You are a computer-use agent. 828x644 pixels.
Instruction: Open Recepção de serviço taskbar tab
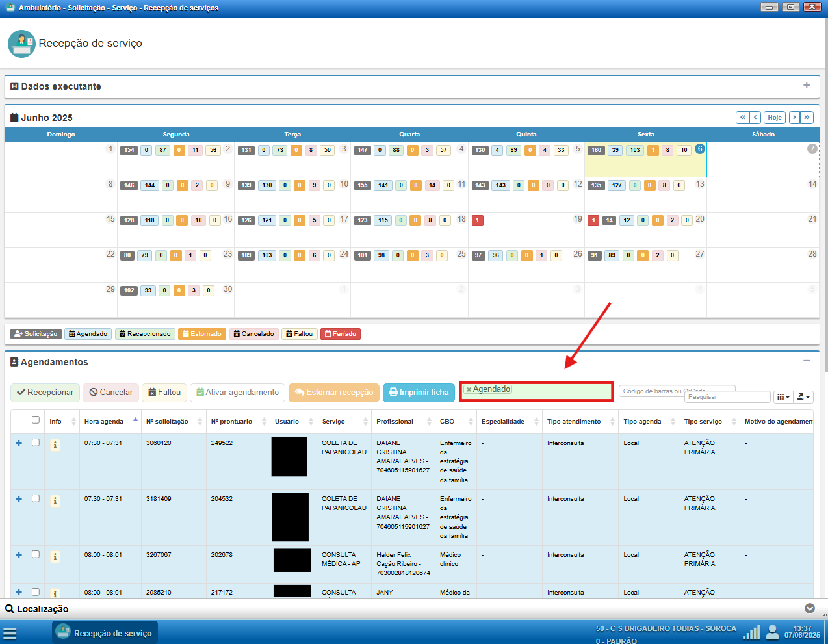105,633
